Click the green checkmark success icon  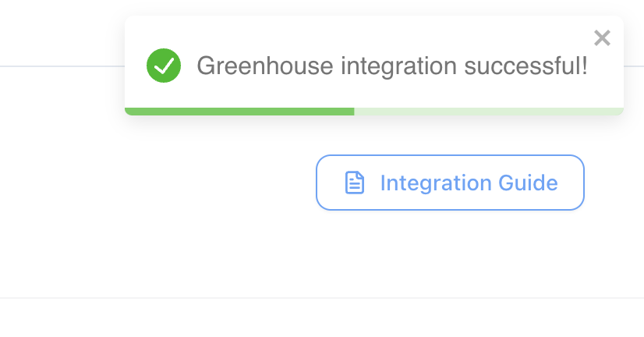point(164,66)
